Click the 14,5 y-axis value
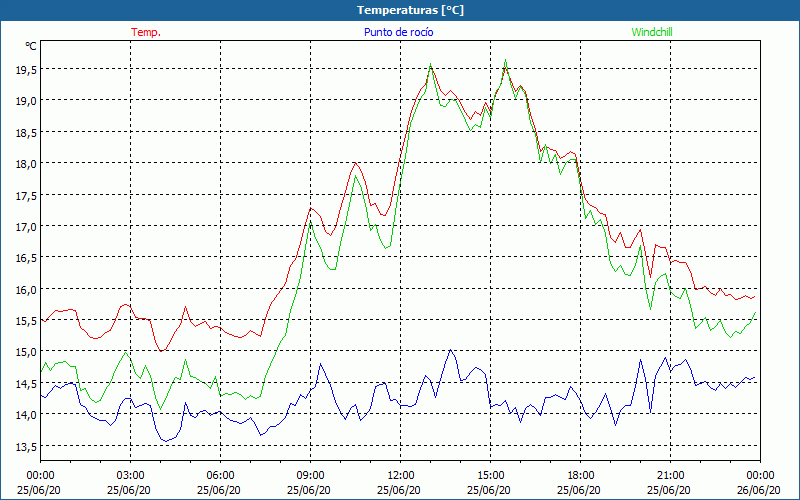 point(26,384)
